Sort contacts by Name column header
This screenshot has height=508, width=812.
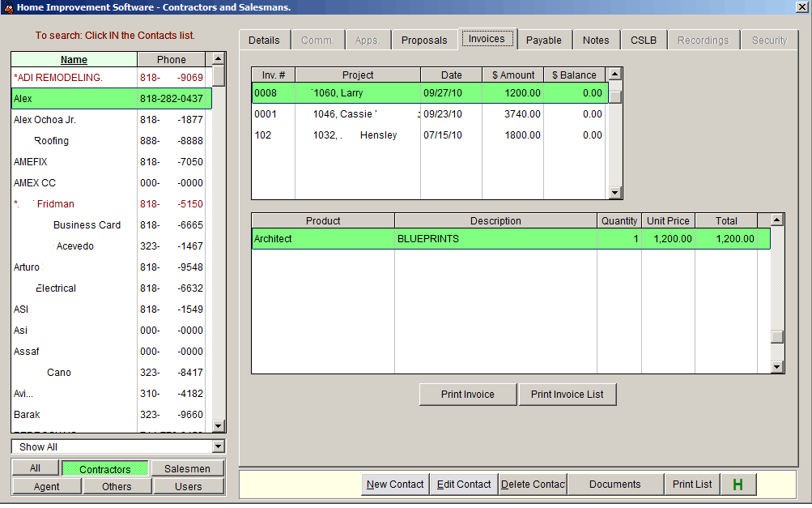pos(74,60)
